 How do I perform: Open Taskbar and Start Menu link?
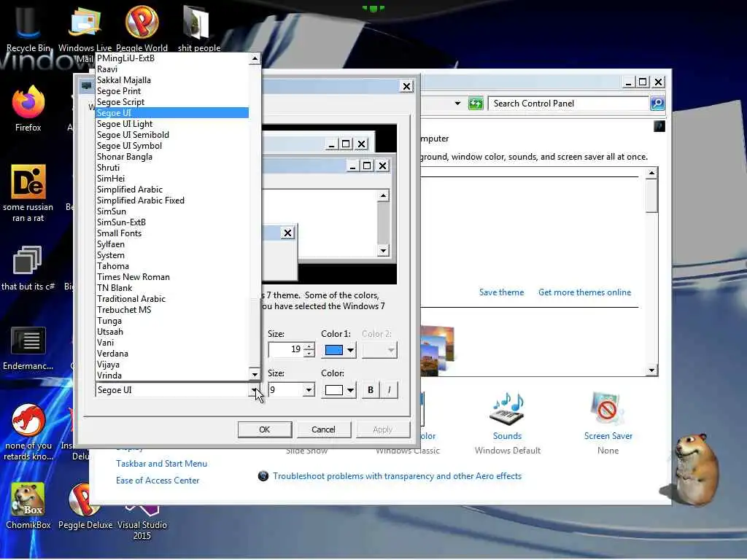point(161,464)
